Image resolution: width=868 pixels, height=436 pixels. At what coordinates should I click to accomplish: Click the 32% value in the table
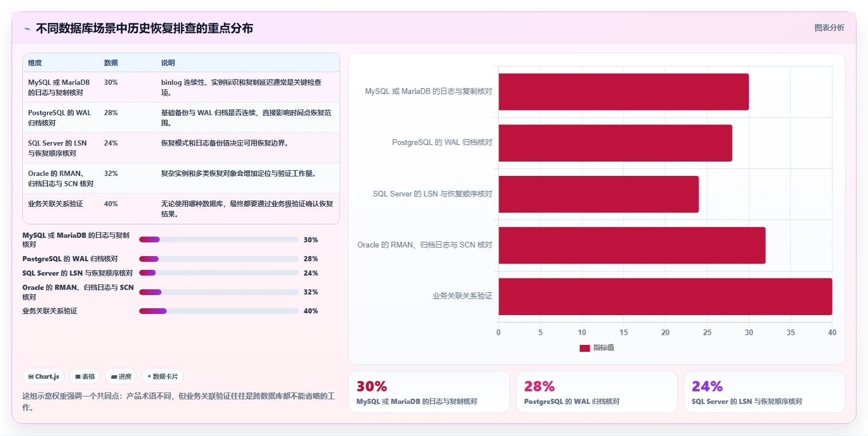pyautogui.click(x=111, y=174)
